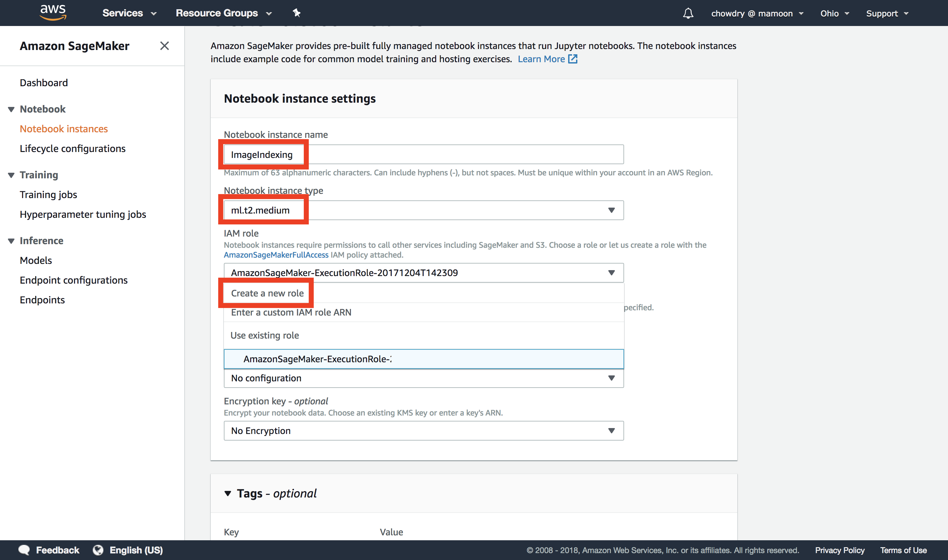Select the Create a new role option
948x560 pixels.
click(x=267, y=293)
